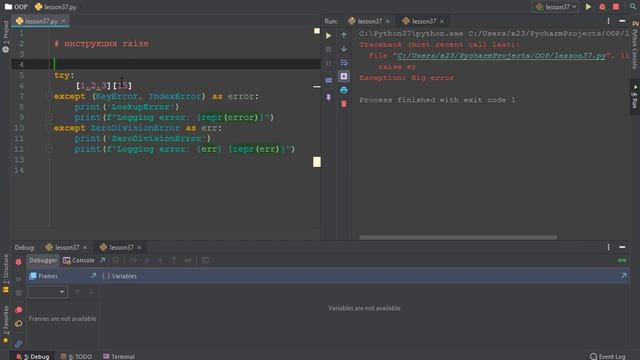Open the Python Console side tab
Viewport: 640px width, 360px height.
click(635, 45)
